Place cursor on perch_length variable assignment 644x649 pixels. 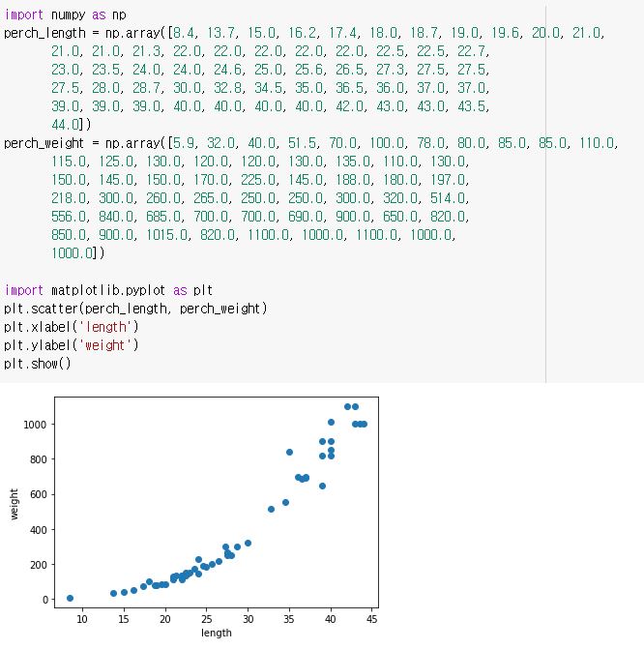click(42, 33)
